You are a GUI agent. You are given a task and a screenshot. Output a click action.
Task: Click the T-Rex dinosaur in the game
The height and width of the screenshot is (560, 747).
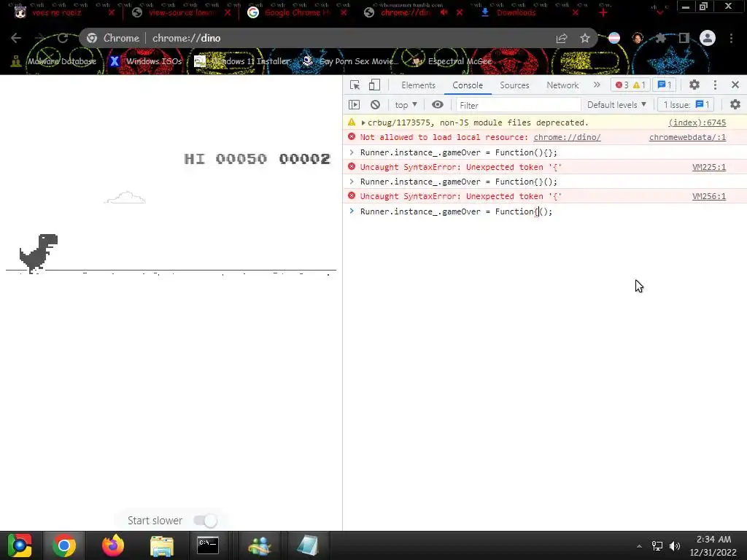point(38,253)
